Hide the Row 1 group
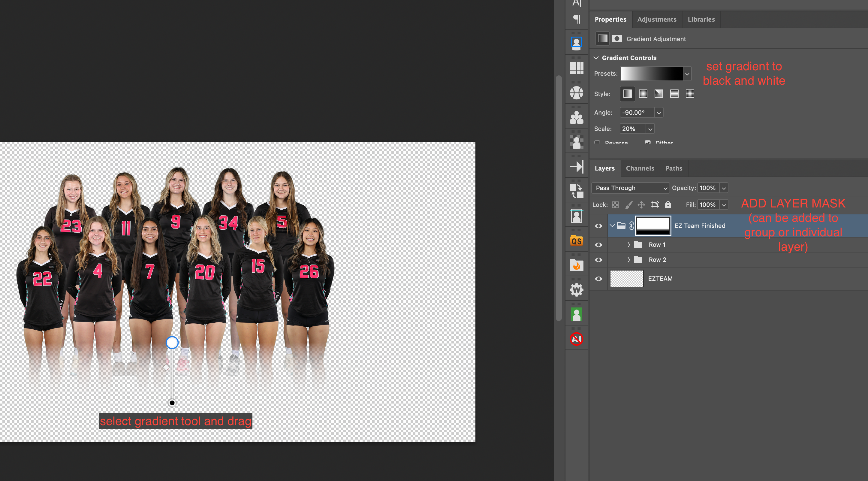 point(598,245)
